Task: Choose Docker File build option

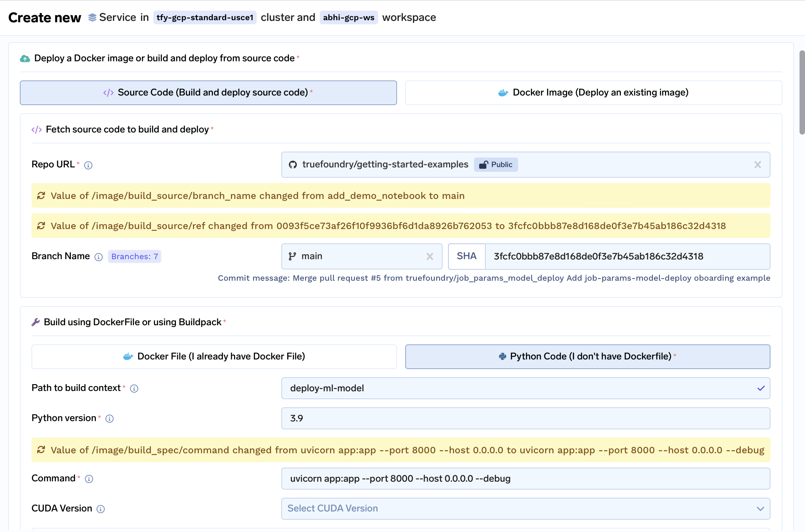Action: coord(214,357)
